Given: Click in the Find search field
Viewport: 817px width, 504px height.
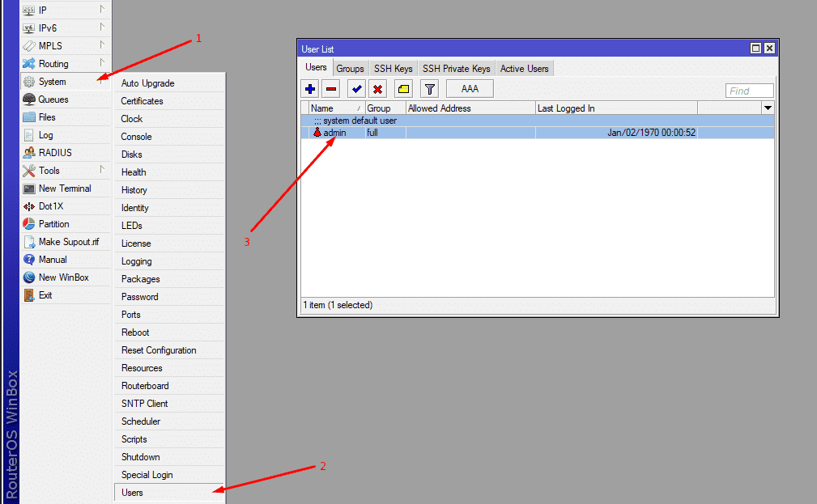Looking at the screenshot, I should [x=749, y=91].
